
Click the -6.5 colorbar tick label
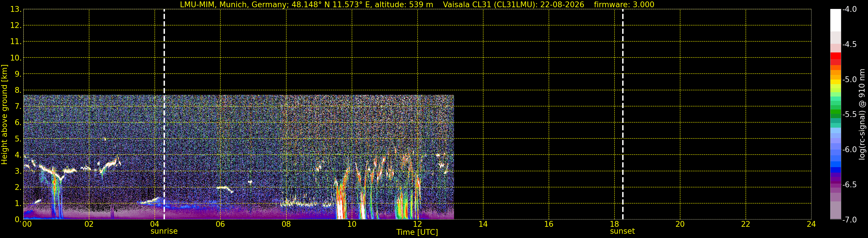(849, 185)
